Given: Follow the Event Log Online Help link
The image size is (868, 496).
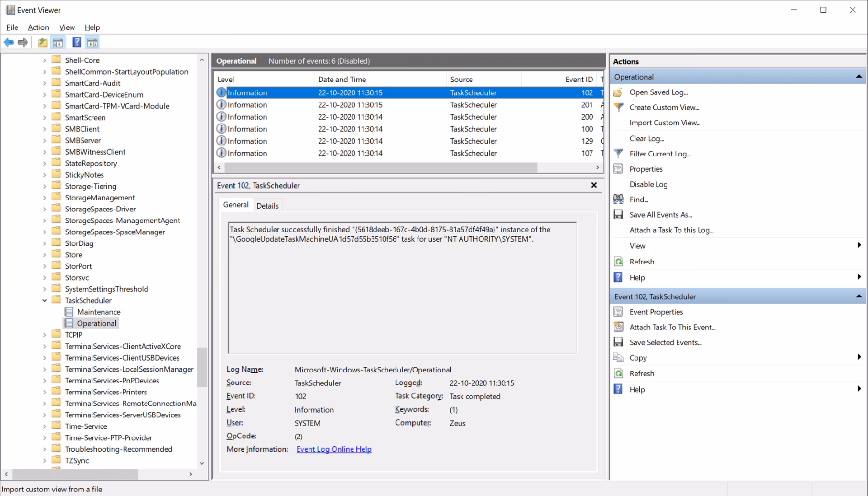Looking at the screenshot, I should pyautogui.click(x=334, y=449).
